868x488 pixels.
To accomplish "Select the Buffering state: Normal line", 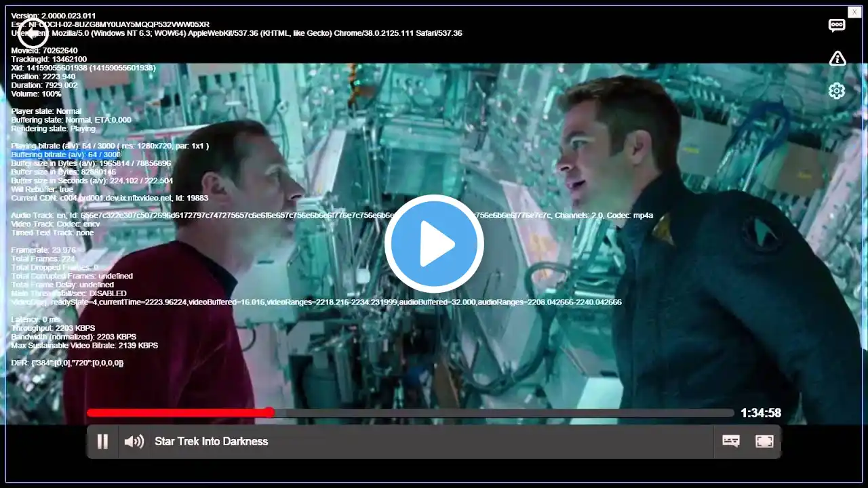I will (71, 120).
